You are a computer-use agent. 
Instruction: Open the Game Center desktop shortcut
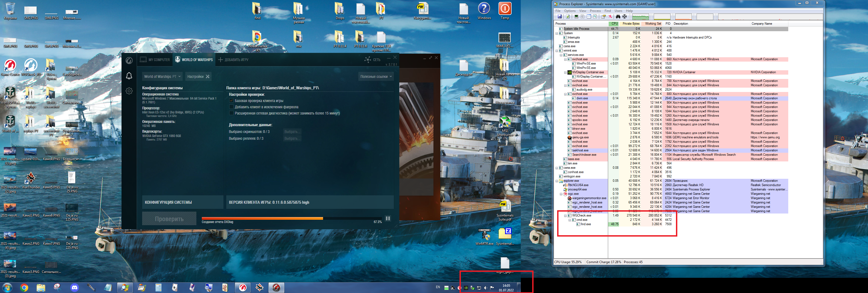click(x=10, y=67)
